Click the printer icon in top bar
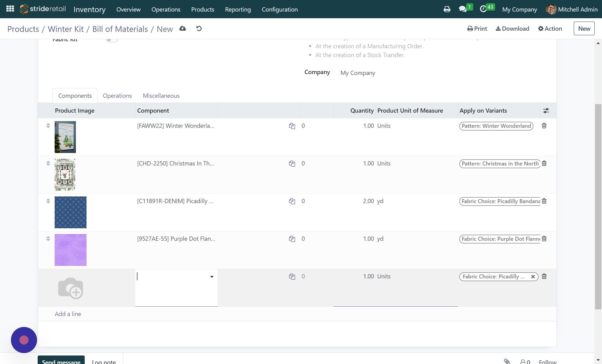 (x=447, y=9)
